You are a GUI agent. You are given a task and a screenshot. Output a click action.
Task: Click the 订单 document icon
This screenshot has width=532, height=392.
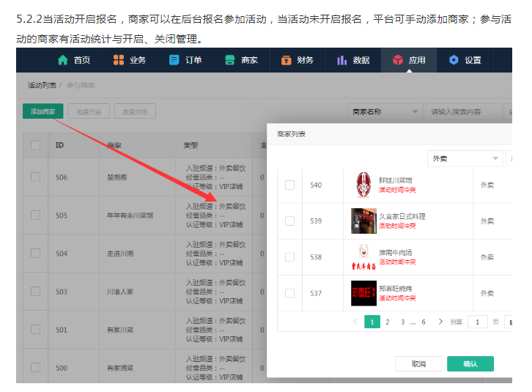(x=174, y=60)
